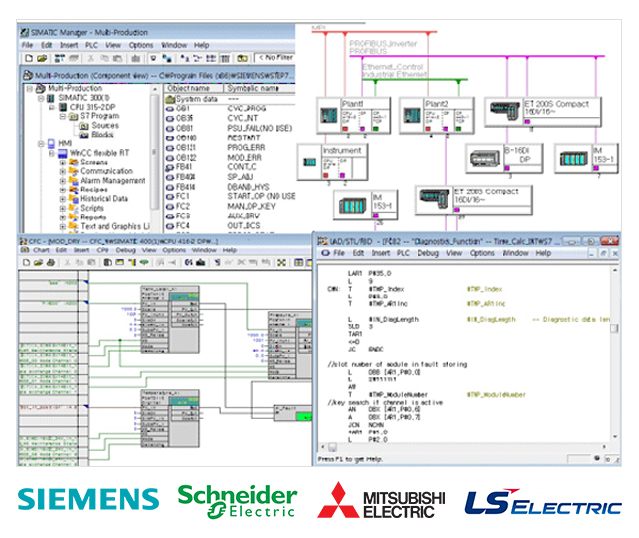
Task: Click green compile icon in CFC toolbar
Action: point(144,262)
